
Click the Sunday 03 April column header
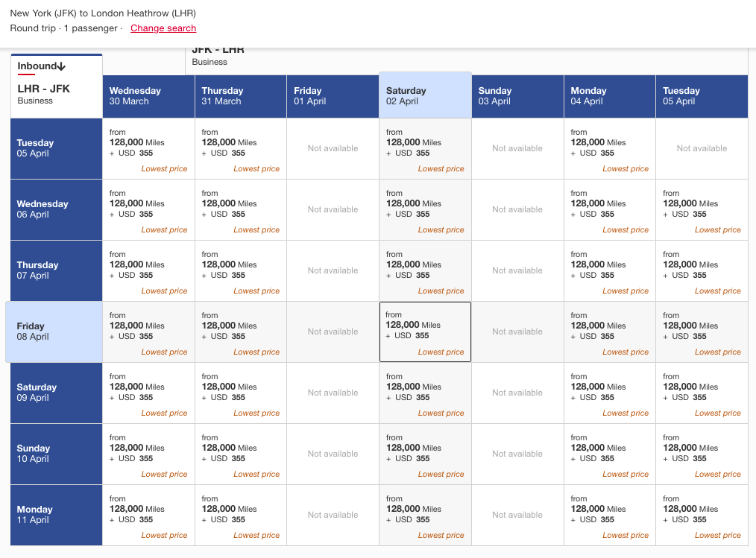(x=517, y=96)
